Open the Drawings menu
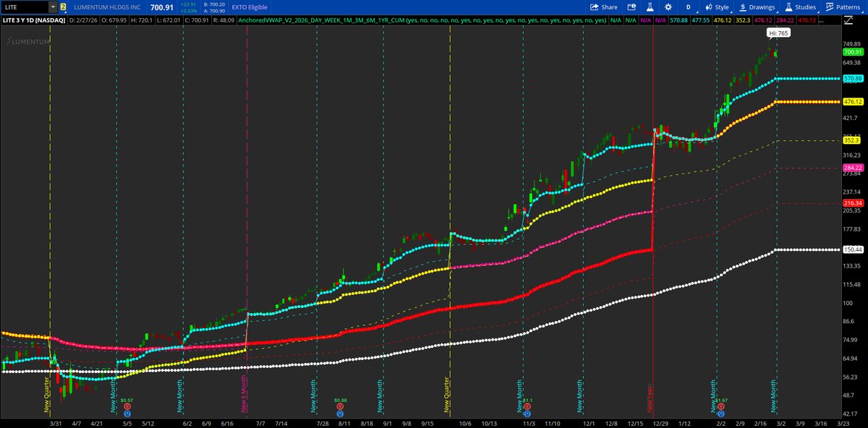 757,7
